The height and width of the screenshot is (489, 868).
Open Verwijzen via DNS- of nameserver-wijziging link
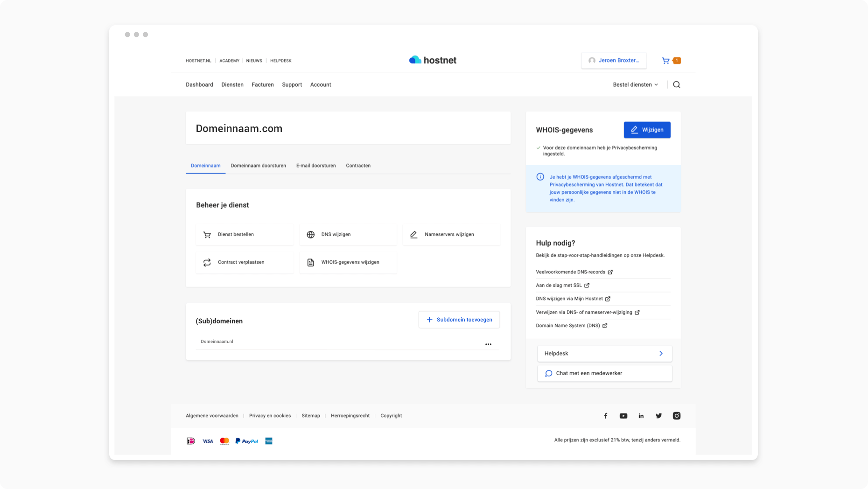pyautogui.click(x=584, y=312)
